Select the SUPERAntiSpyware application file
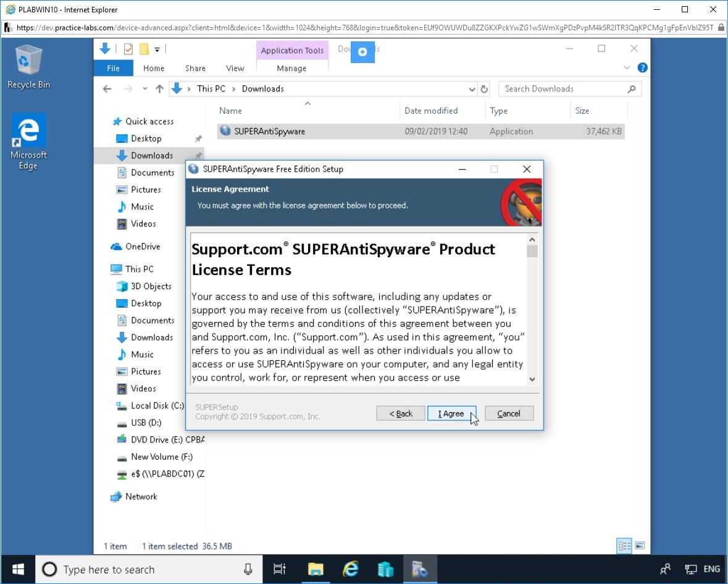The image size is (728, 584). (420, 132)
